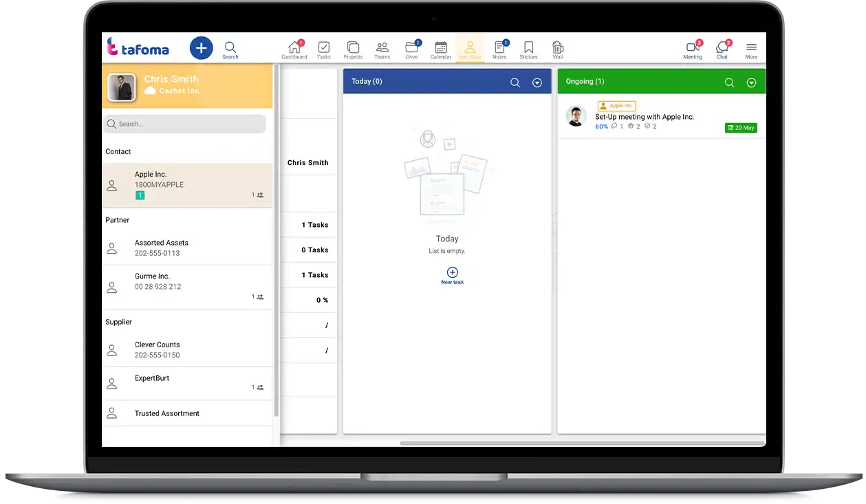Click the Cachet Inc. company label

tap(180, 91)
